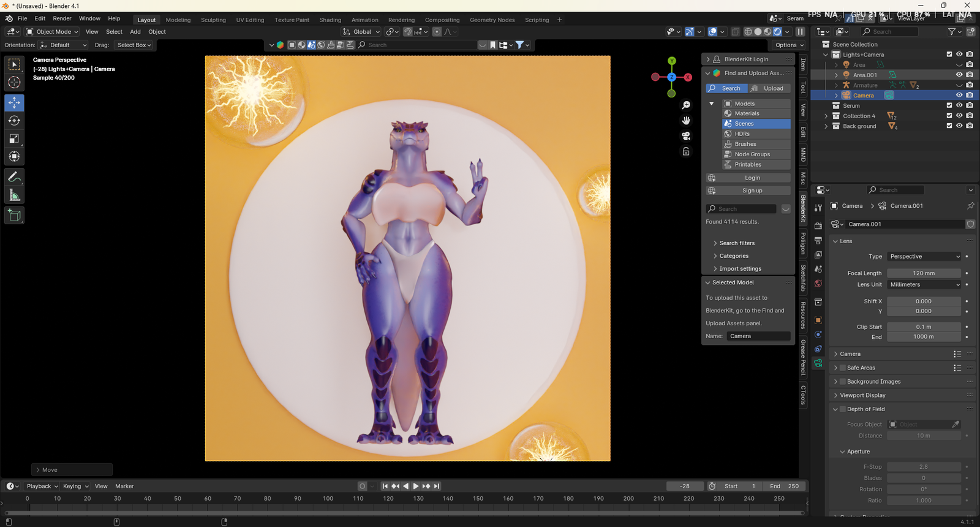Expand the Search filters section
This screenshot has height=527, width=980.
click(737, 243)
